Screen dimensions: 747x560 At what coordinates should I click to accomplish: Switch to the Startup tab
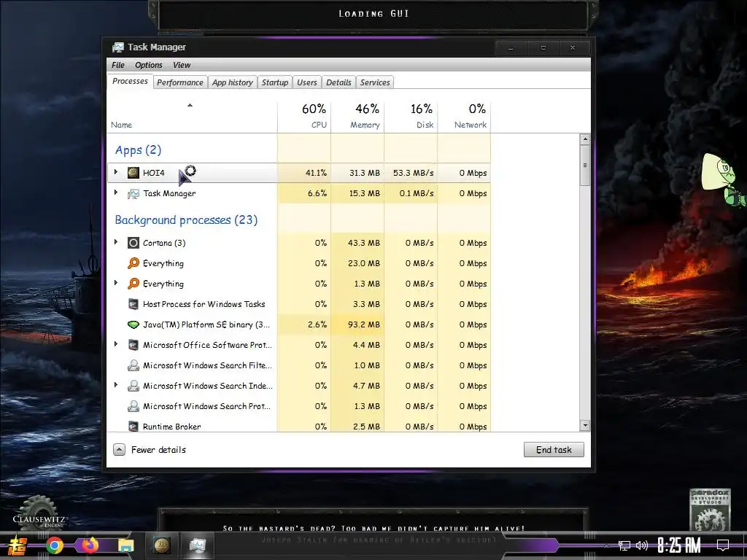click(275, 82)
